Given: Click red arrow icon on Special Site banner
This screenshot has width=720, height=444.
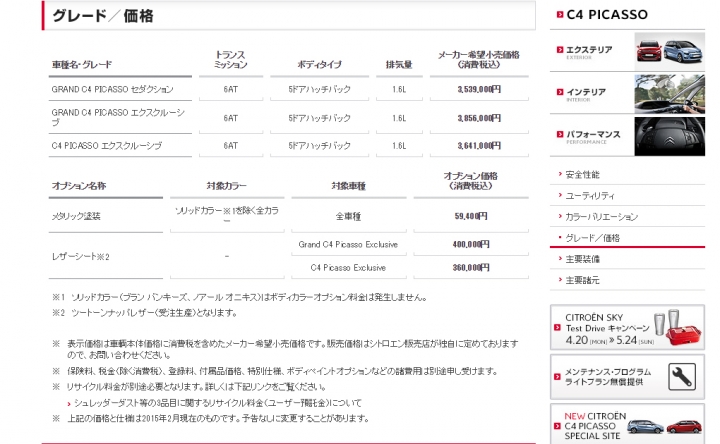Looking at the screenshot, I should (x=557, y=426).
